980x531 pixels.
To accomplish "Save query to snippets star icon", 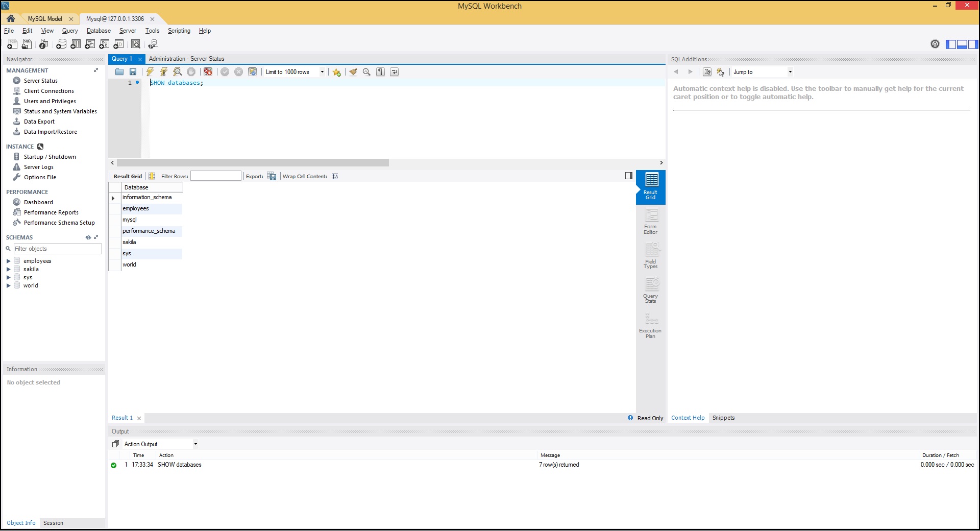I will click(337, 72).
